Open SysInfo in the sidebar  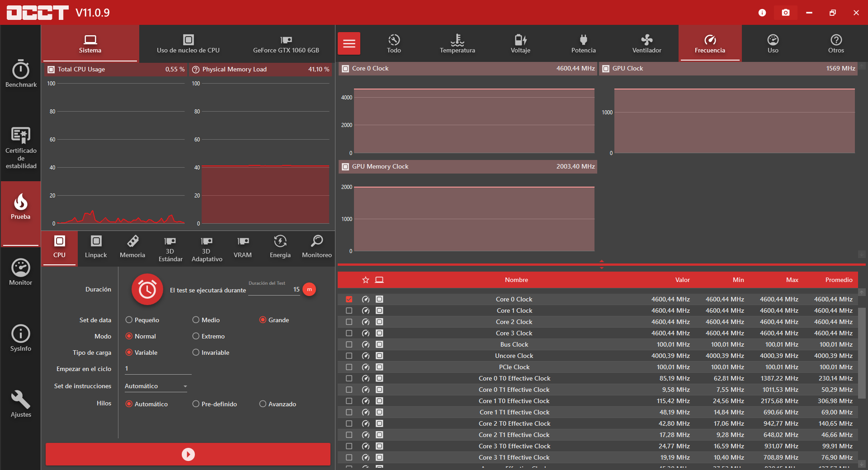tap(21, 338)
